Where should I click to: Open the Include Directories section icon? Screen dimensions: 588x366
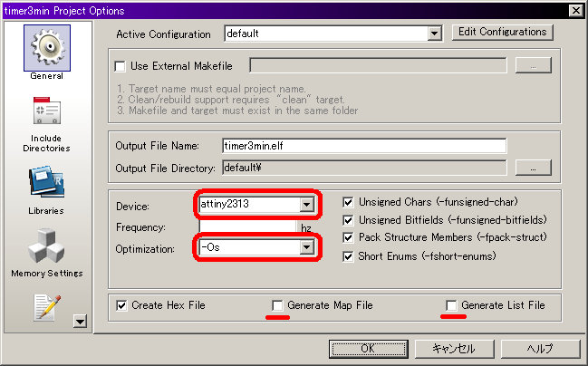(47, 111)
